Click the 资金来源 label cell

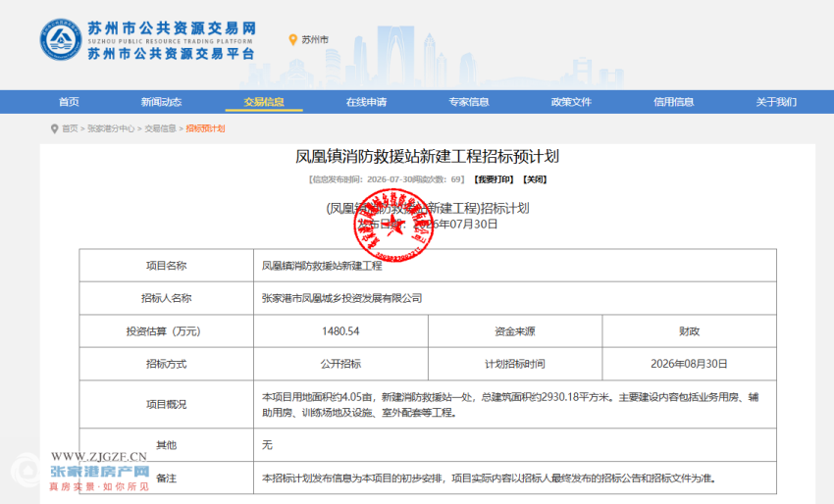coord(515,331)
